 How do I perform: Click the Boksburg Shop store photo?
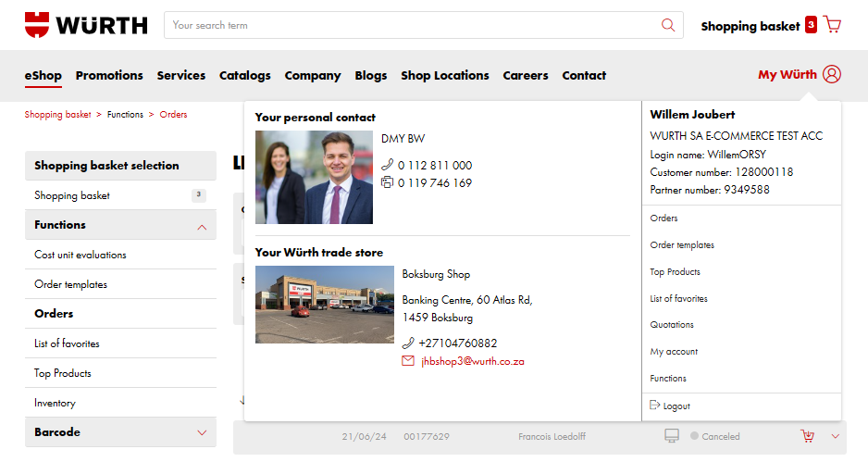pos(325,305)
